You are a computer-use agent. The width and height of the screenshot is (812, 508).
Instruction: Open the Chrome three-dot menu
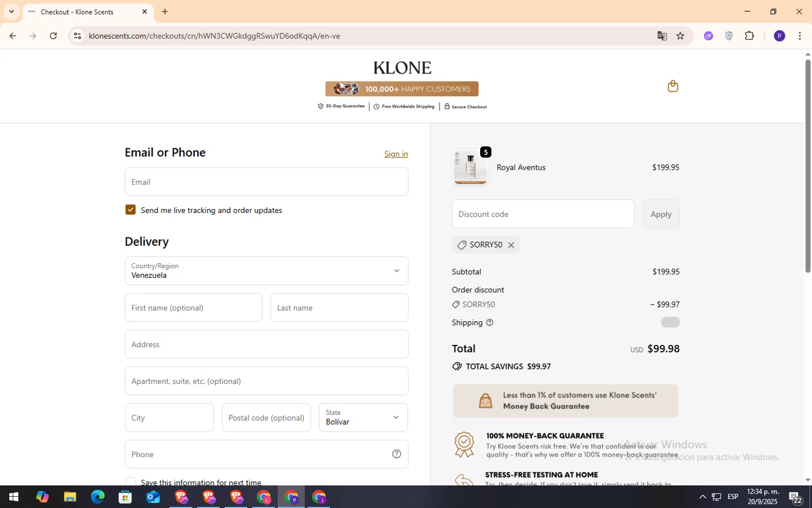[x=800, y=36]
